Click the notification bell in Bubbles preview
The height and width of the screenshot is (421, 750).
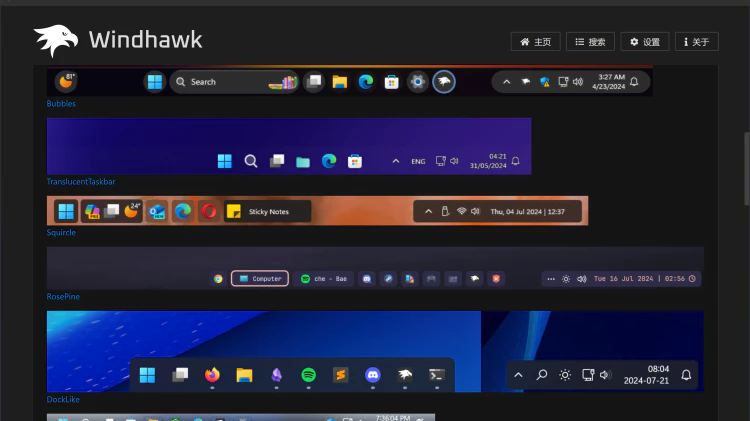coord(634,82)
